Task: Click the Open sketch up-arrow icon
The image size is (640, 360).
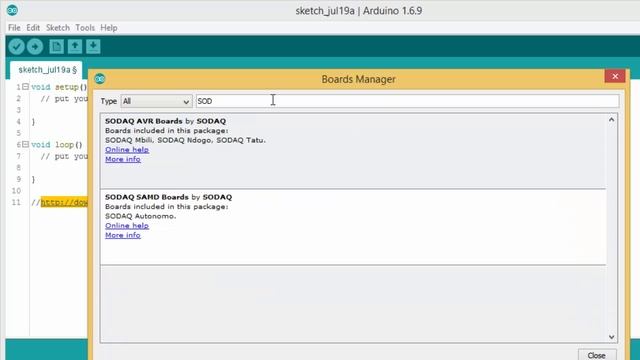Action: pos(75,47)
